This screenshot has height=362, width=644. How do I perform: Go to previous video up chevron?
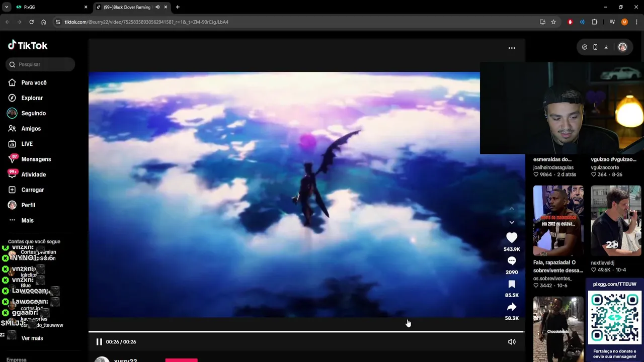(x=512, y=209)
